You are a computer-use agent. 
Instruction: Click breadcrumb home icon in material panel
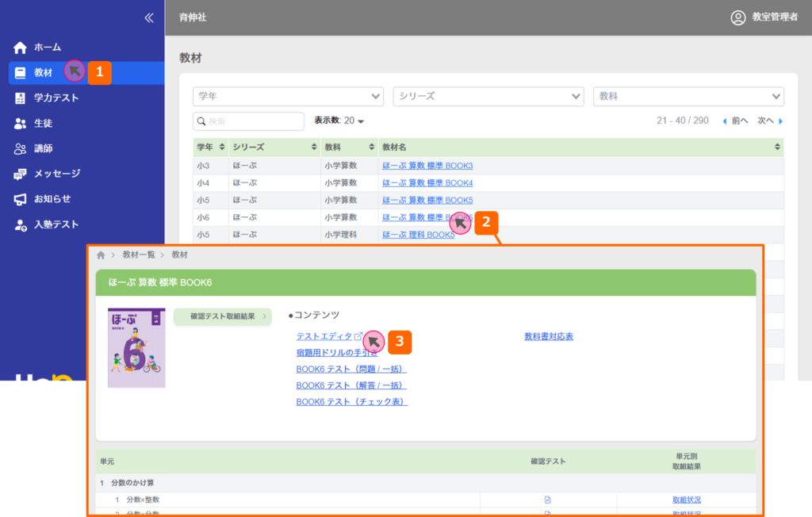click(x=101, y=255)
